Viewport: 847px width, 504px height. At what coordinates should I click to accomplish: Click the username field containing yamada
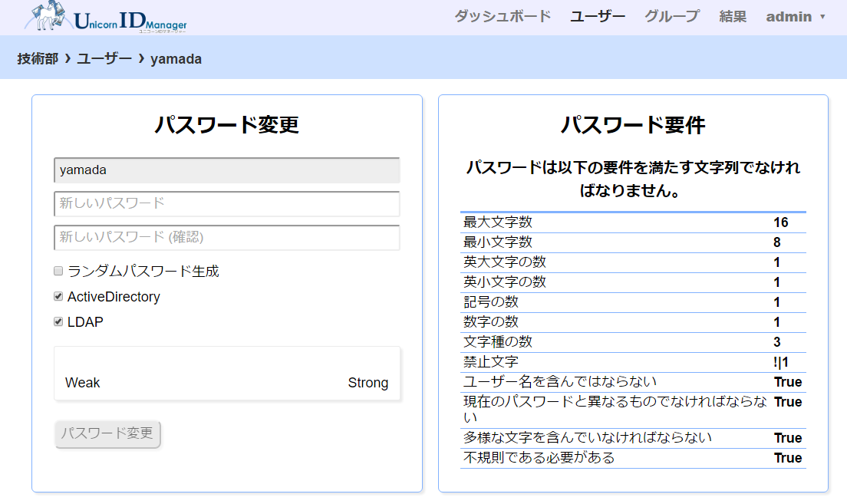pyautogui.click(x=227, y=170)
